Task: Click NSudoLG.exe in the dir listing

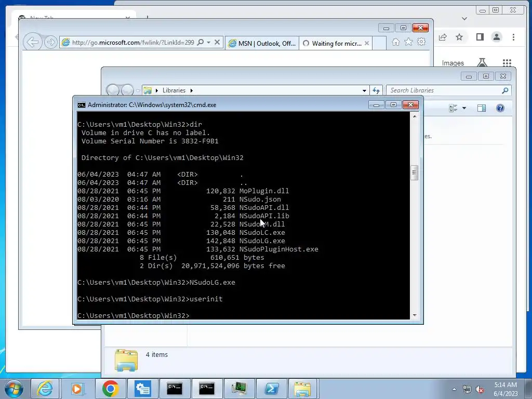Action: click(262, 241)
